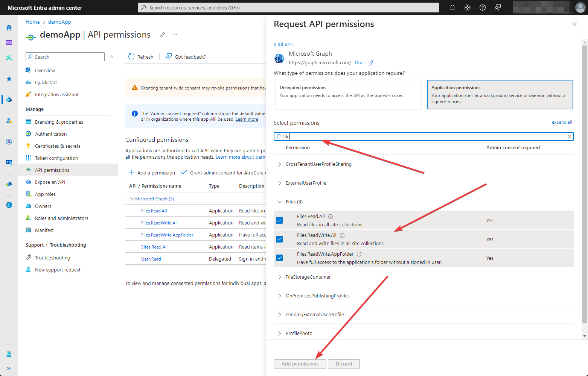Viewport: 588px width, 376px height.
Task: Select Expose an API in sidebar
Action: (x=50, y=182)
